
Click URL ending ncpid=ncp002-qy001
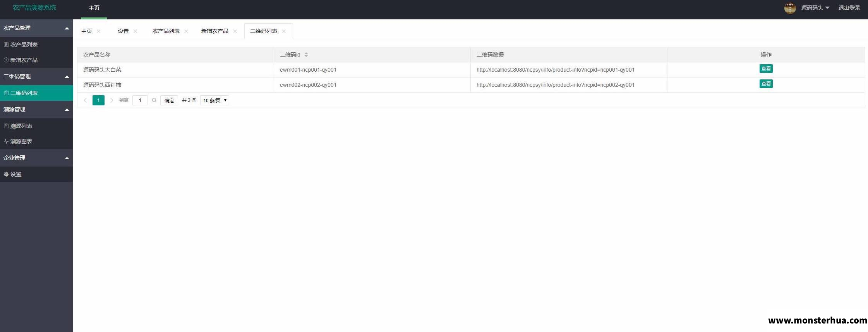pyautogui.click(x=555, y=85)
